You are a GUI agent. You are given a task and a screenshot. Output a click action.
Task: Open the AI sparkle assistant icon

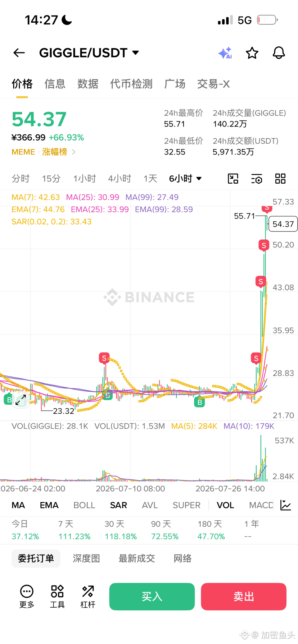pos(225,53)
